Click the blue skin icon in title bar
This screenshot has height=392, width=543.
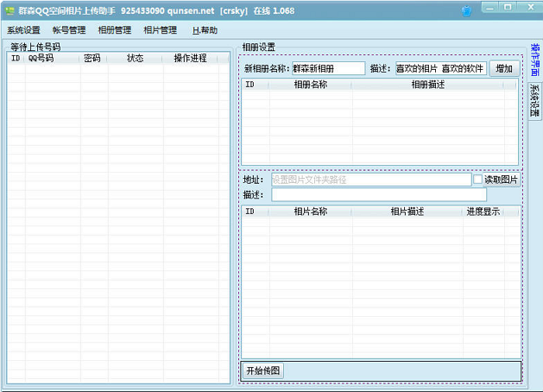coord(466,11)
